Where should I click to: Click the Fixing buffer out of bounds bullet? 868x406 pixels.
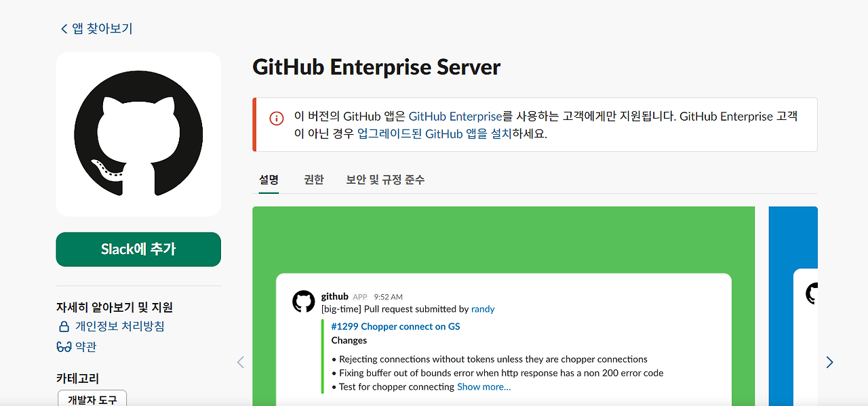497,373
